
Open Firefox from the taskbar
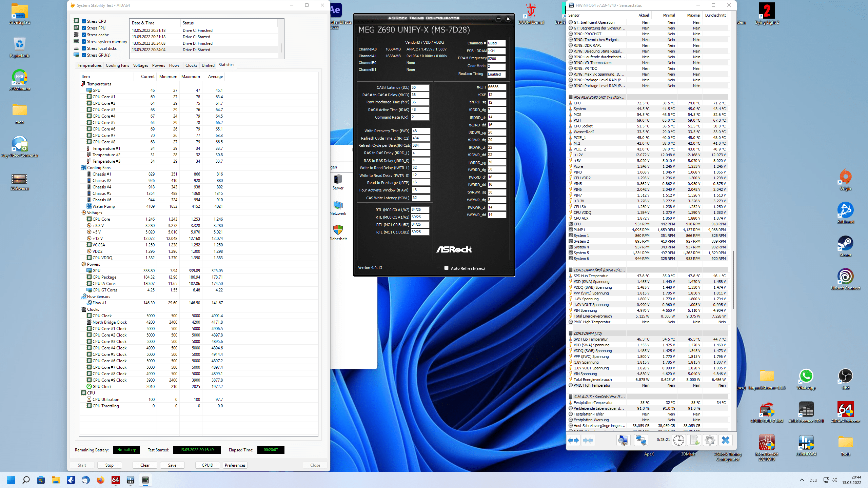(101, 480)
